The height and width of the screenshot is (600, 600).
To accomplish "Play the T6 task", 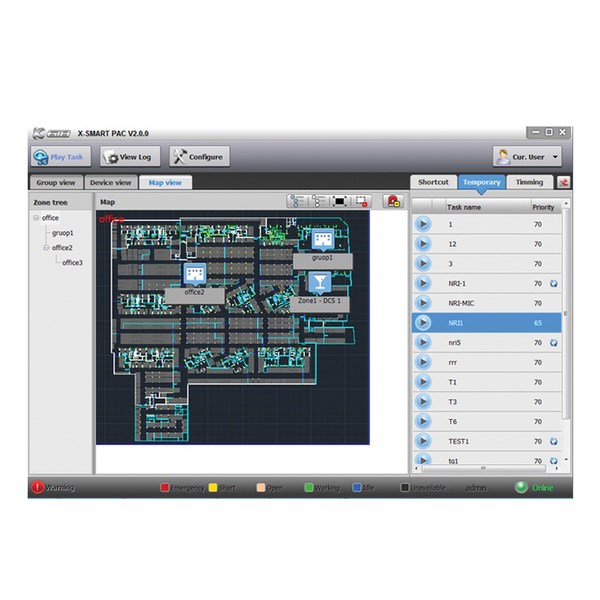I will tap(423, 421).
